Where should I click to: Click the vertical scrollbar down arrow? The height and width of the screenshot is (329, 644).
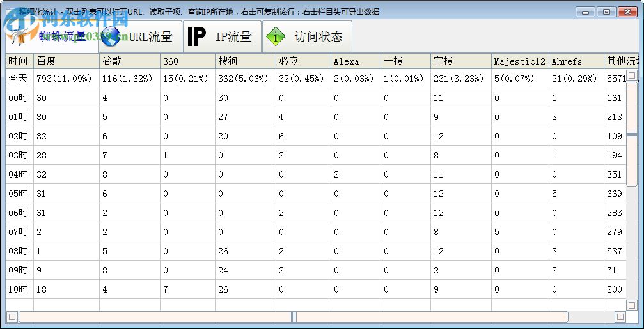point(632,305)
